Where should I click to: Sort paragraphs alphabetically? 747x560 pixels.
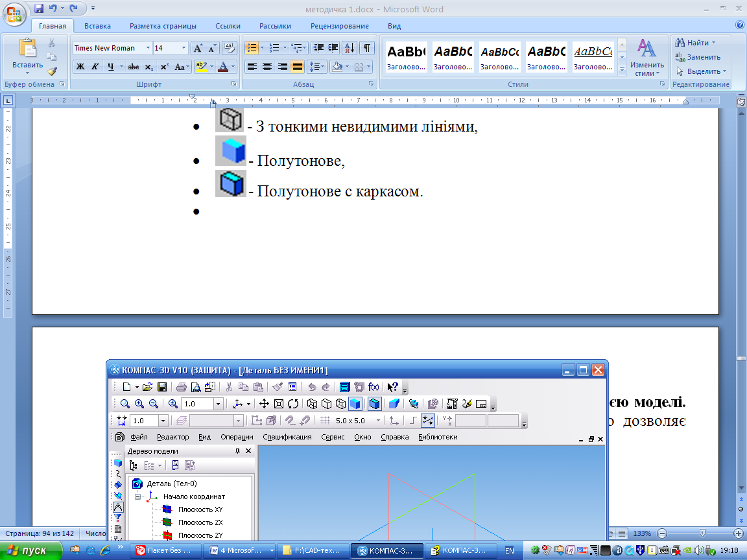click(x=350, y=48)
